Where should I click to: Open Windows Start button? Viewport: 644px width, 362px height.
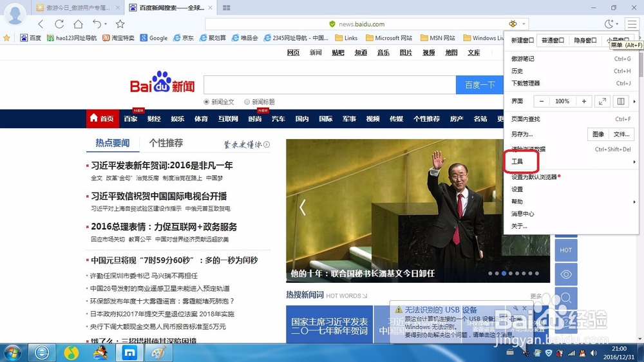(12, 353)
